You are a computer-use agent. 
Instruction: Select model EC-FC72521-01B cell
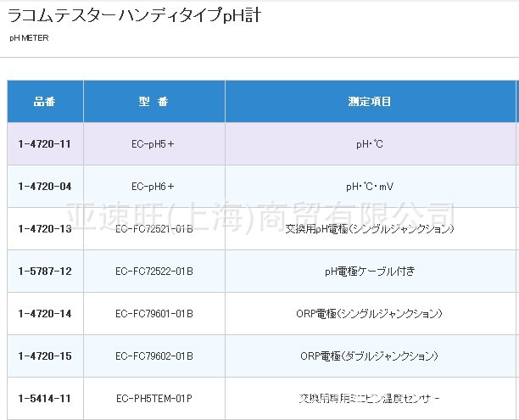pos(154,229)
